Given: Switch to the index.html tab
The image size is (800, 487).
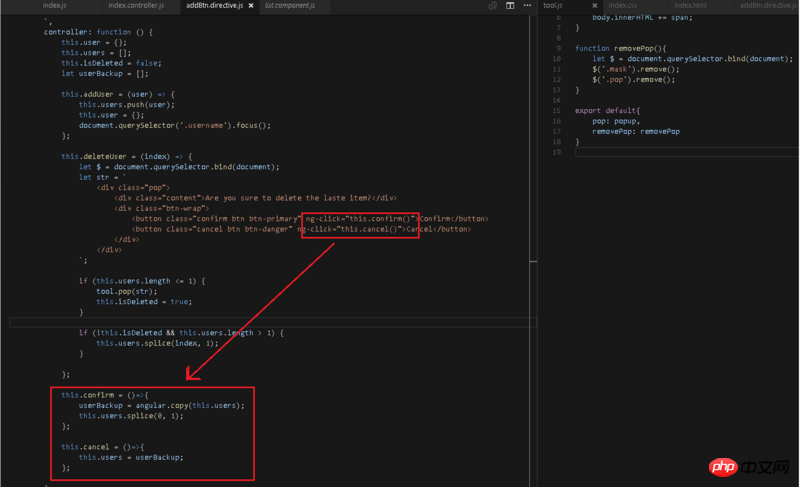Looking at the screenshot, I should pos(690,6).
